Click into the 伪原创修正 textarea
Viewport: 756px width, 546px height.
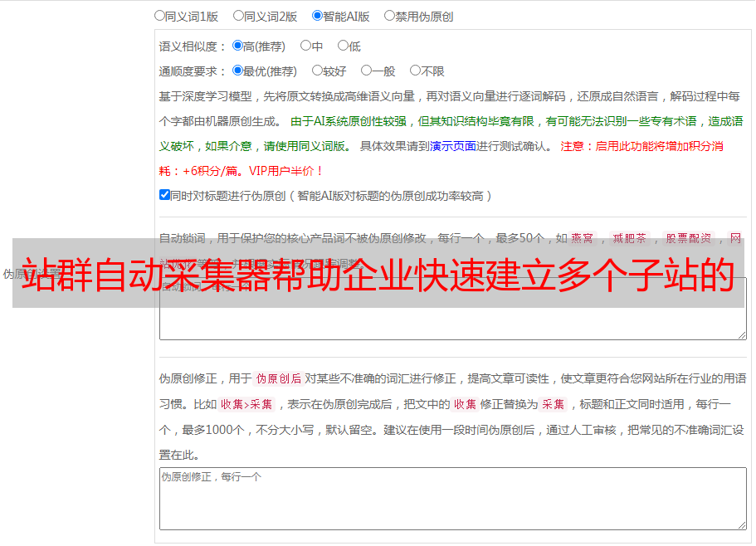tap(453, 499)
